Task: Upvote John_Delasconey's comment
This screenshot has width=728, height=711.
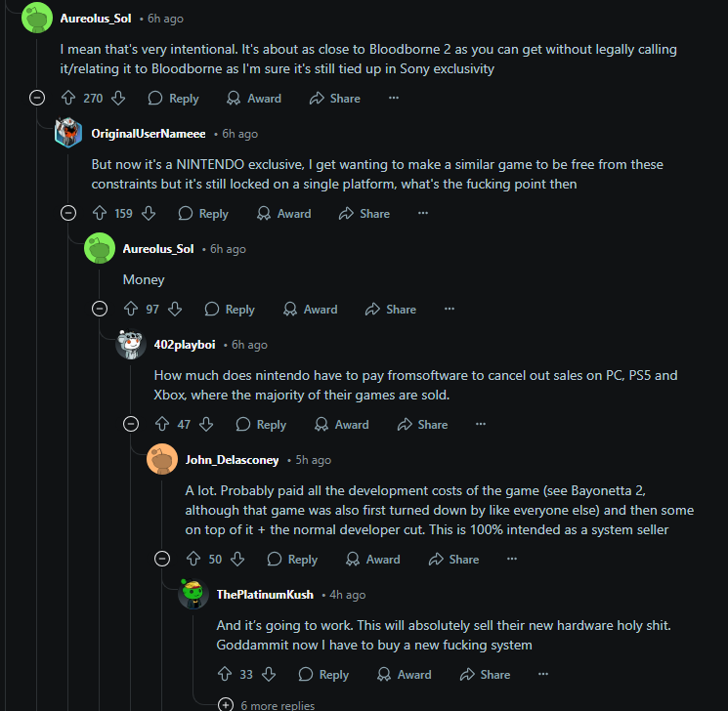Action: pyautogui.click(x=193, y=559)
